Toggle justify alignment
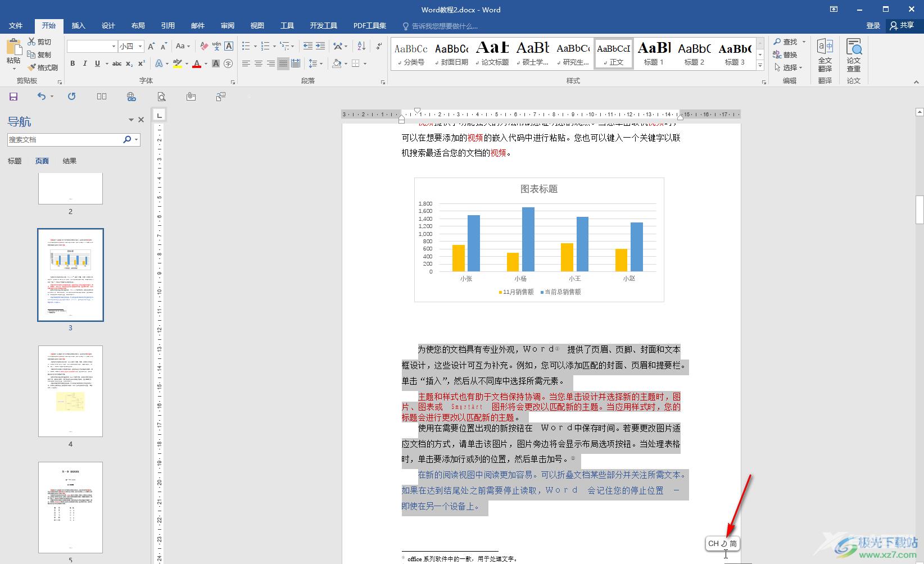Image resolution: width=924 pixels, height=564 pixels. 283,63
